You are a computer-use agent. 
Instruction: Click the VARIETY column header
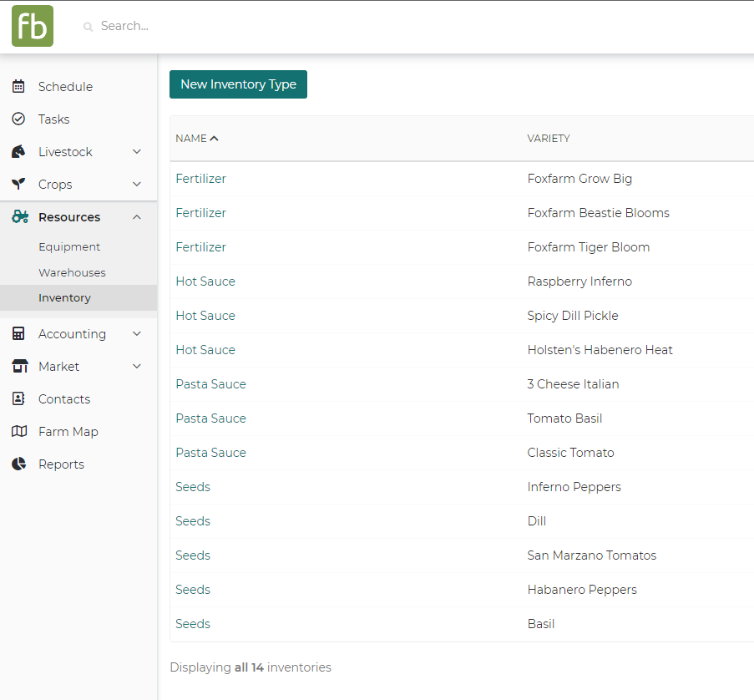(549, 139)
